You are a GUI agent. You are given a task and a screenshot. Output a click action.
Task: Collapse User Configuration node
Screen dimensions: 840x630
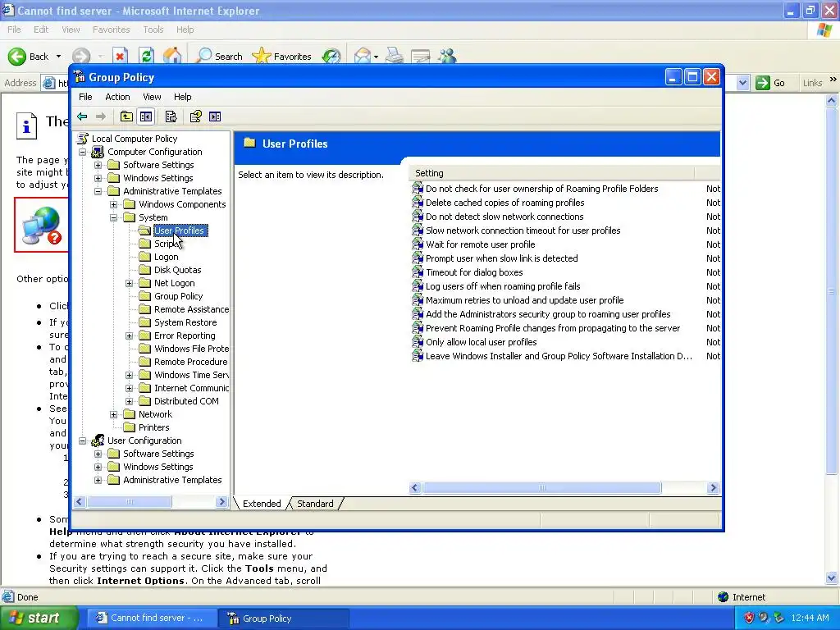tap(83, 441)
